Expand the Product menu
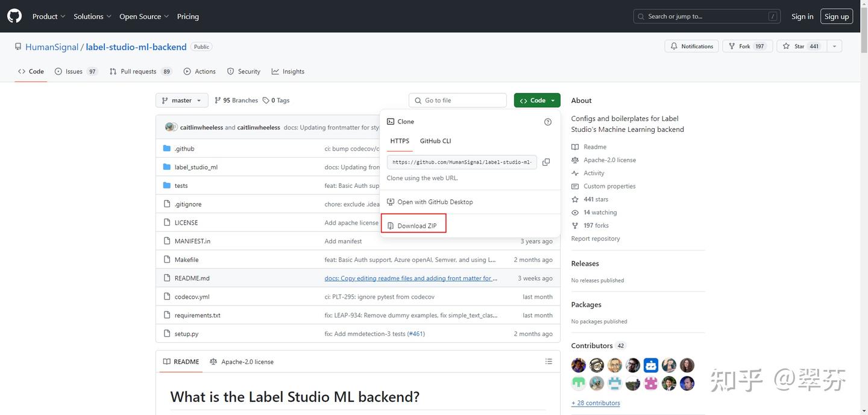The height and width of the screenshot is (415, 868). pyautogui.click(x=49, y=16)
